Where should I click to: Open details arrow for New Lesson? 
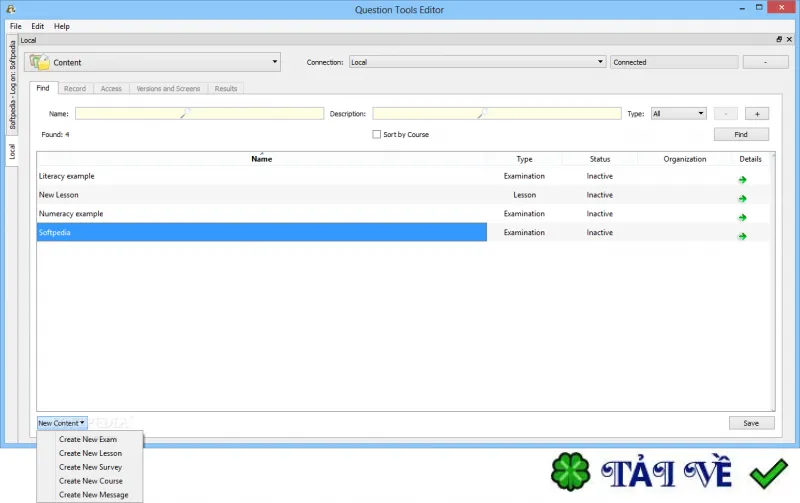coord(742,198)
